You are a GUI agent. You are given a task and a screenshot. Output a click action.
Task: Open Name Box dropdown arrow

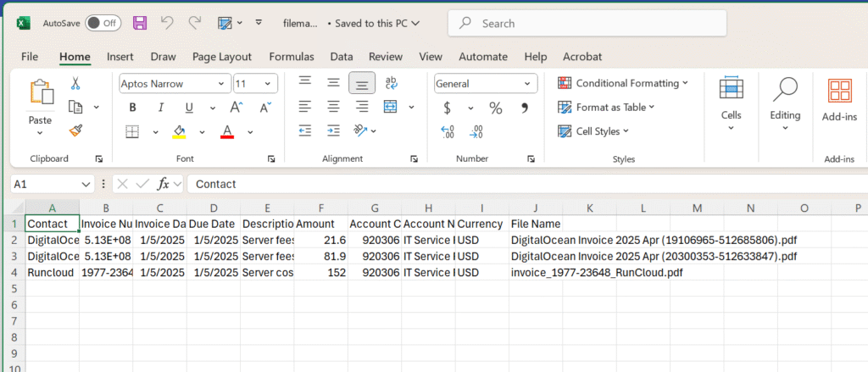[86, 185]
